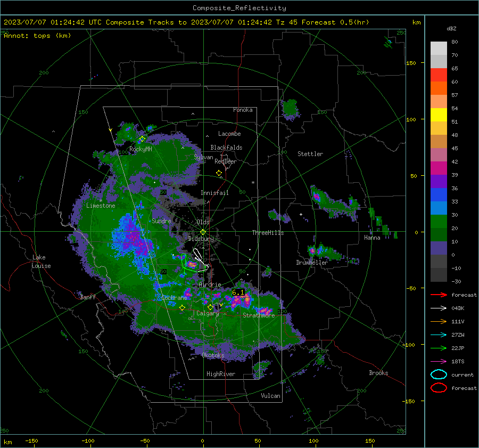Select the Innisfail town label

(214, 193)
